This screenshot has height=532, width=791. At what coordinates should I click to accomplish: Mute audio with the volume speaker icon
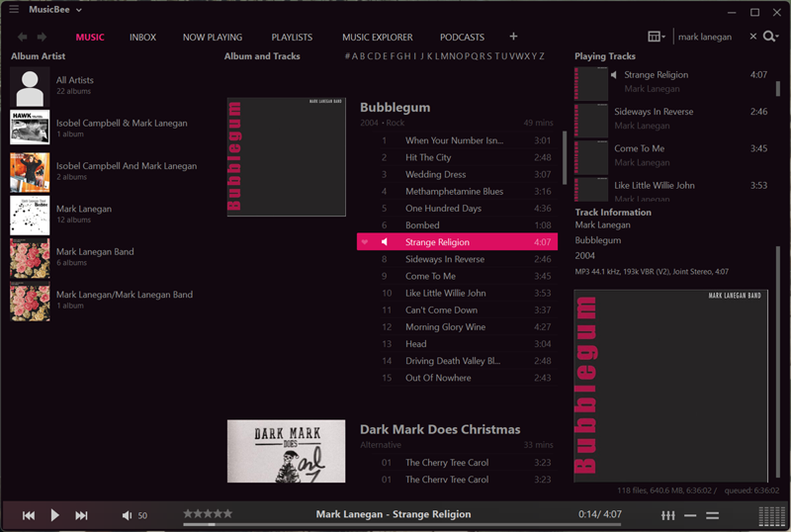[x=127, y=515]
